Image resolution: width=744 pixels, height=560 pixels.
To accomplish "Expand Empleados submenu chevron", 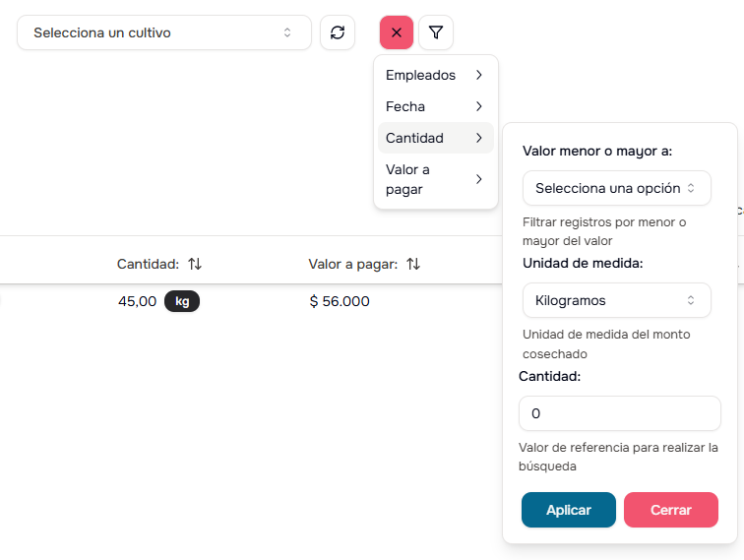I will (479, 75).
